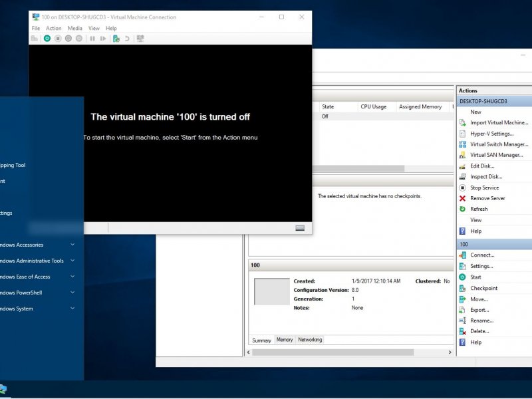This screenshot has height=399, width=532.
Task: Click the green Start toolbar icon
Action: coord(47,39)
